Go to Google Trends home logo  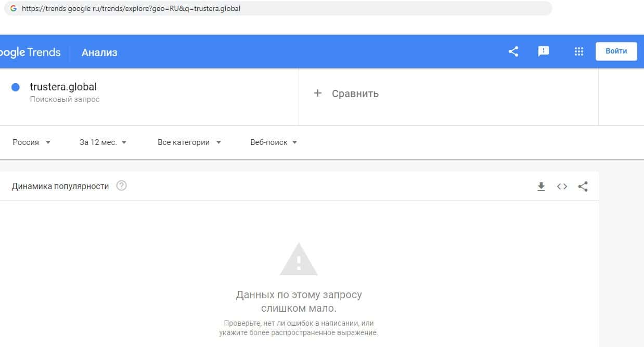30,52
